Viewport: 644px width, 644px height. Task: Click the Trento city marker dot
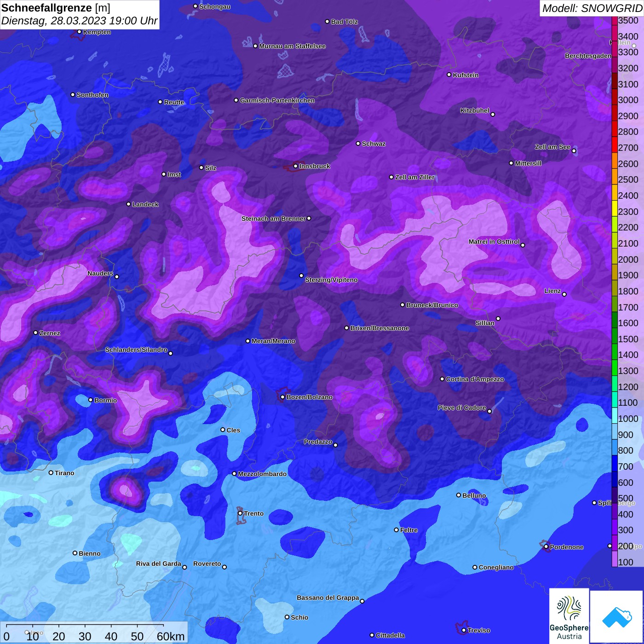240,513
